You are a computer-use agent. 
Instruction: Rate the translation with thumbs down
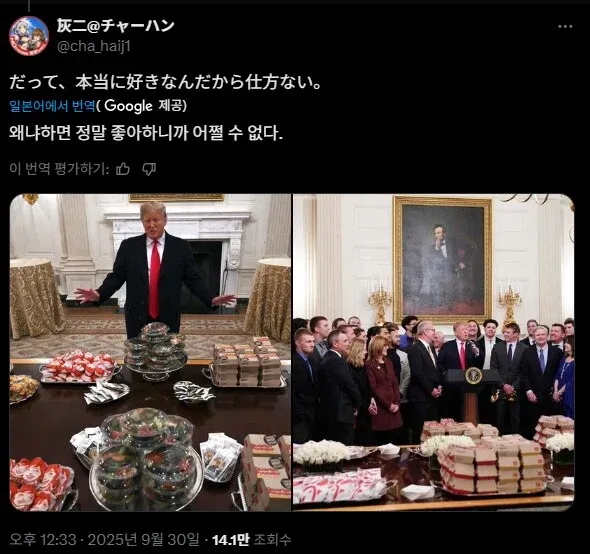tap(149, 169)
